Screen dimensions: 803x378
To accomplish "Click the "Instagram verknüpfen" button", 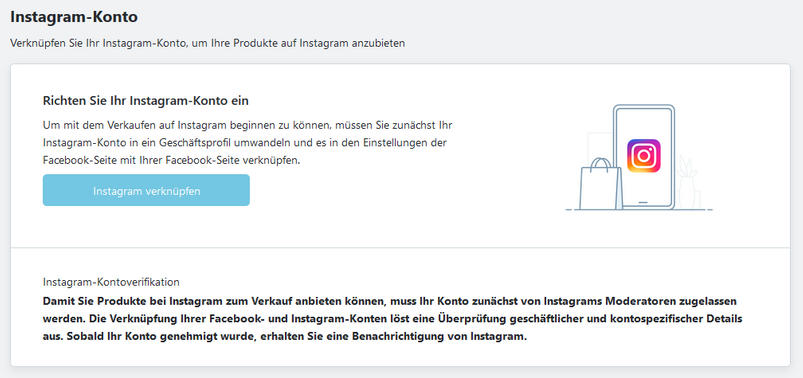I will (146, 190).
